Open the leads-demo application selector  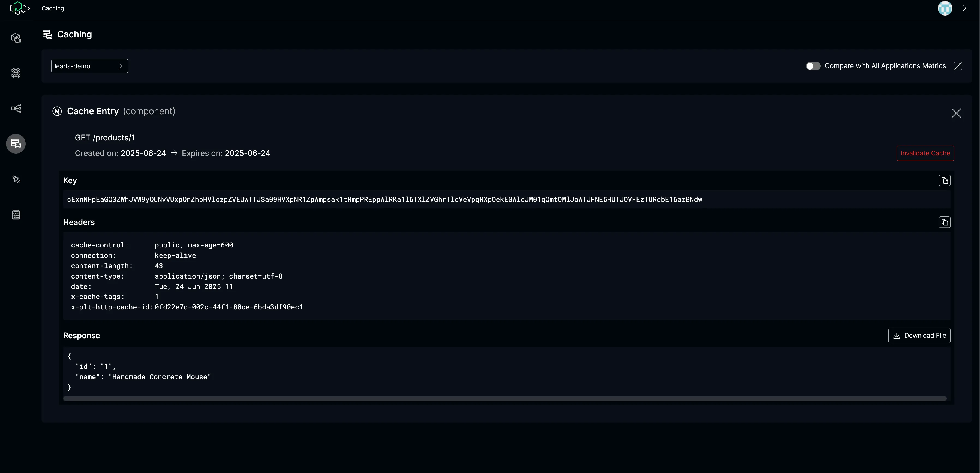click(89, 66)
